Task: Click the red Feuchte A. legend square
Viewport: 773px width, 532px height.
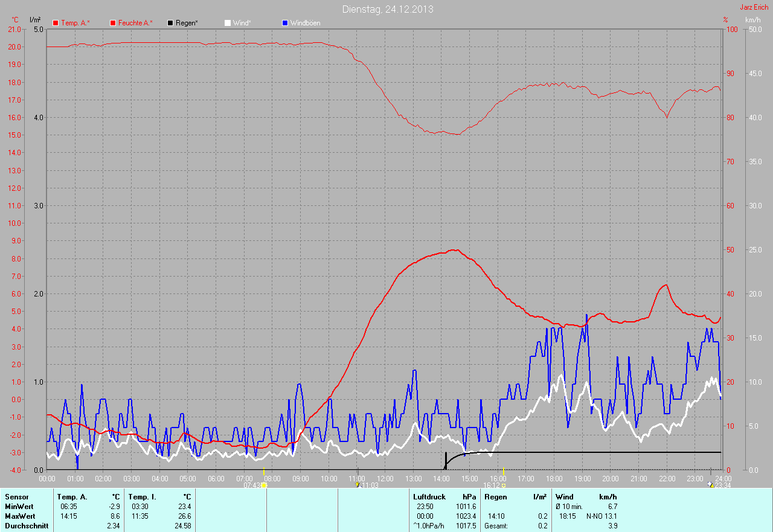Action: tap(113, 23)
